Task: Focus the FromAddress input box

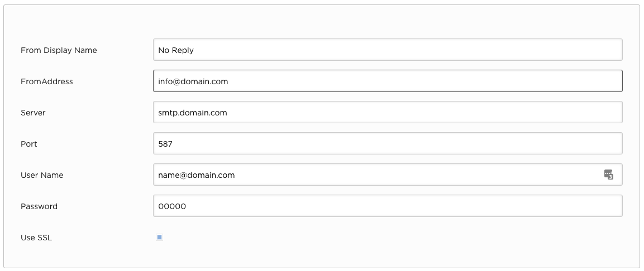Action: [388, 81]
